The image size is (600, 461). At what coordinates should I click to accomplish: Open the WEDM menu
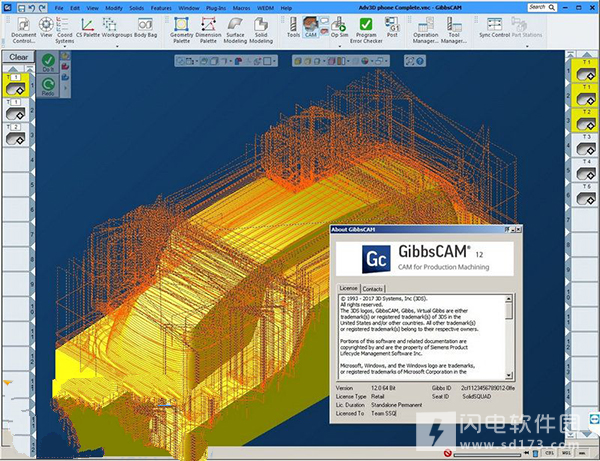265,8
